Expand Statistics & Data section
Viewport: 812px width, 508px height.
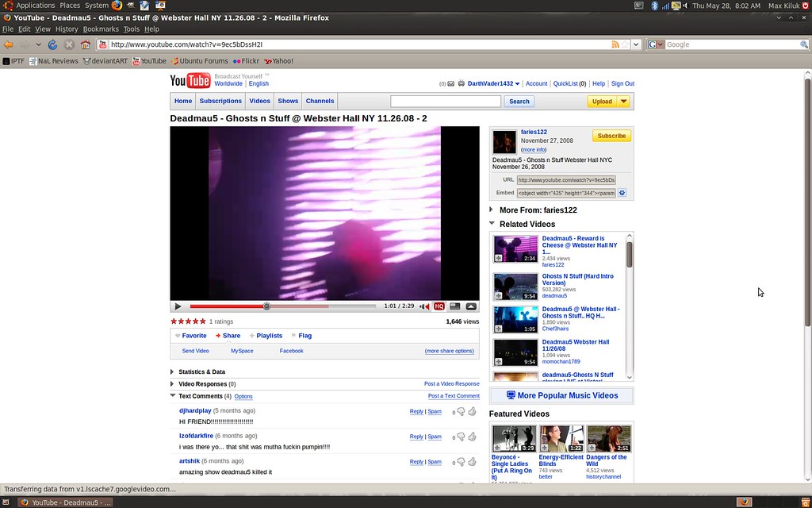point(172,371)
